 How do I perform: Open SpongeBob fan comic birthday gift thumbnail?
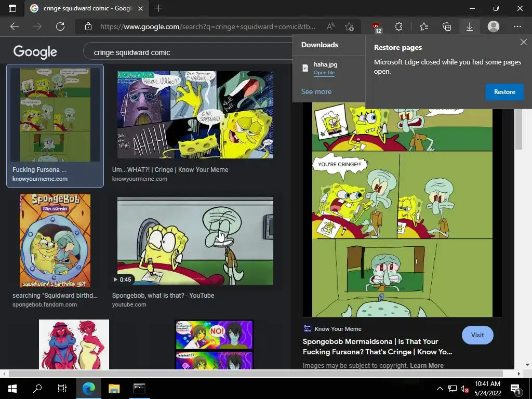(55, 241)
